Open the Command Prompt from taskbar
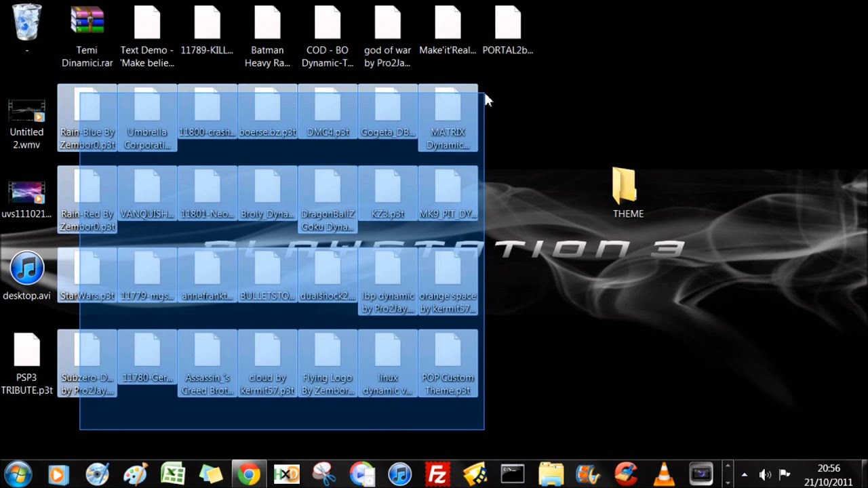 tap(513, 474)
